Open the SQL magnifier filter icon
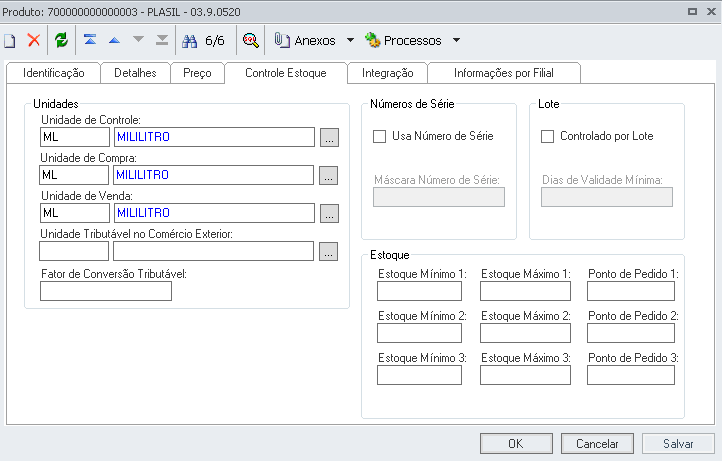The image size is (722, 461). click(x=250, y=41)
